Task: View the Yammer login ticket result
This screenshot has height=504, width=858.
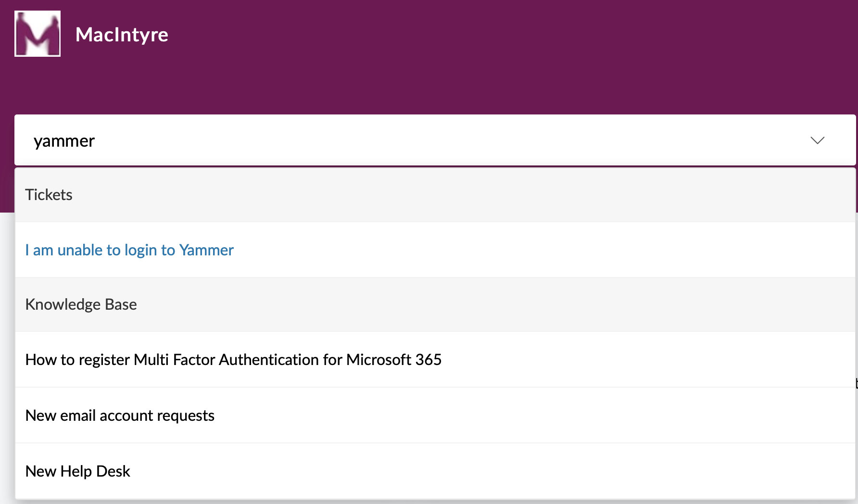Action: tap(129, 250)
